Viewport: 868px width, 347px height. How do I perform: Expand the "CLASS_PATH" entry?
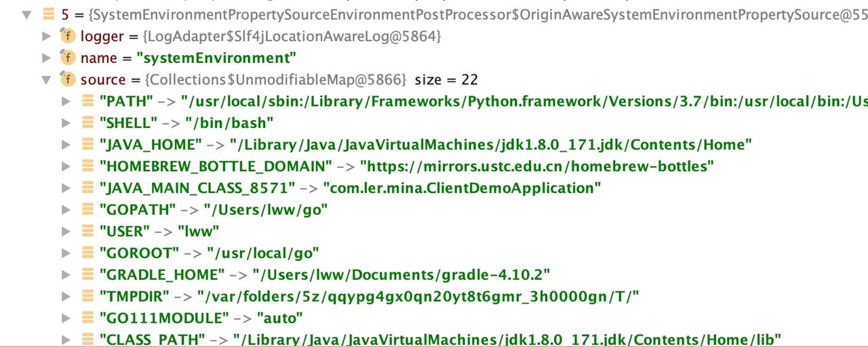(x=66, y=339)
